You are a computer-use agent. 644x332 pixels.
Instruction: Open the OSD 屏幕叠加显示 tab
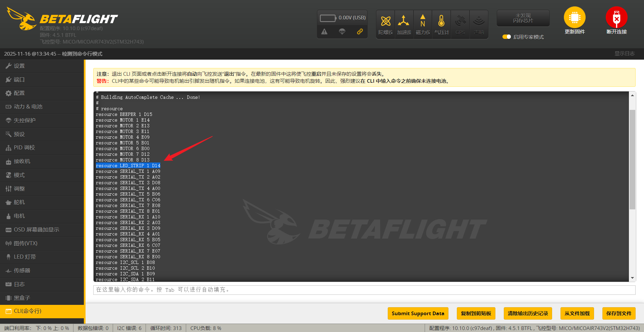(x=36, y=230)
